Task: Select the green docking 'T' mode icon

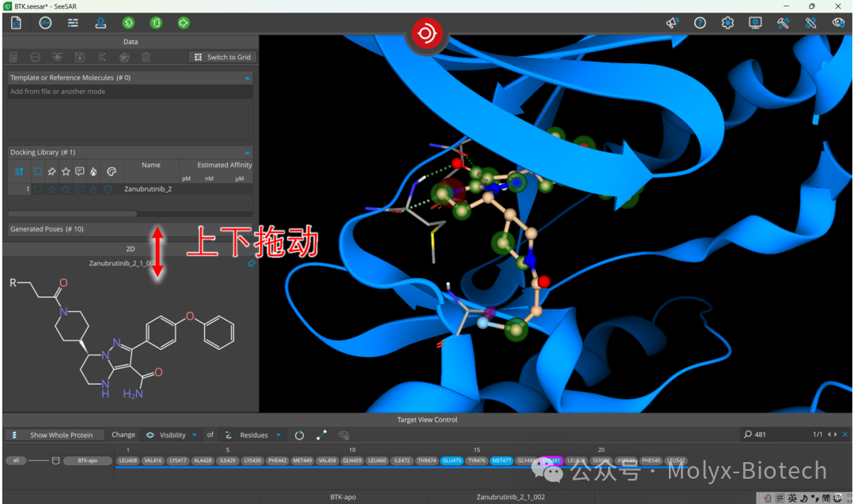Action: [x=156, y=23]
